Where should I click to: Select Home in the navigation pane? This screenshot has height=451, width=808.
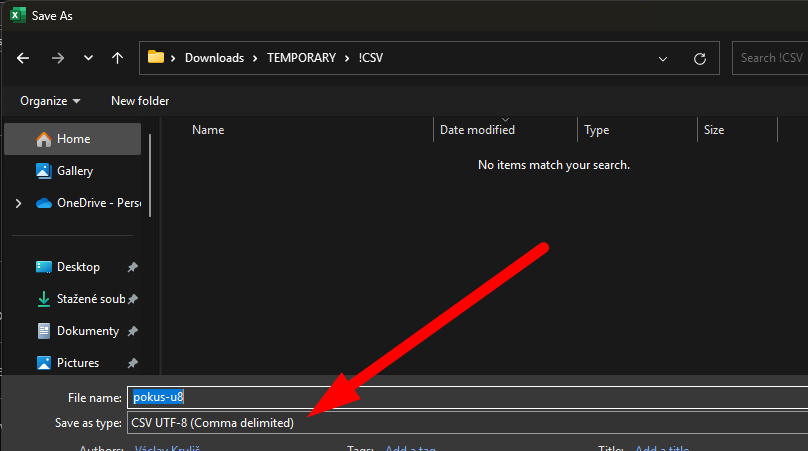pos(73,139)
